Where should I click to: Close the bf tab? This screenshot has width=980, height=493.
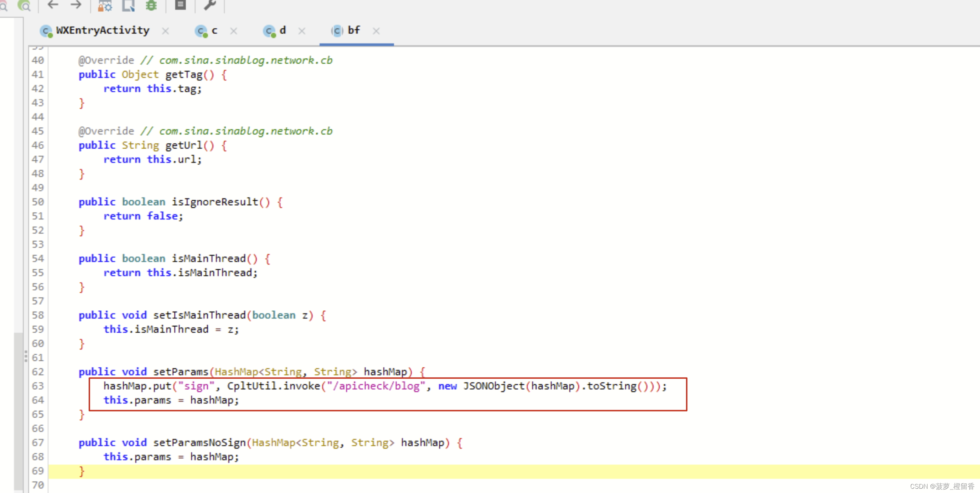pos(376,31)
